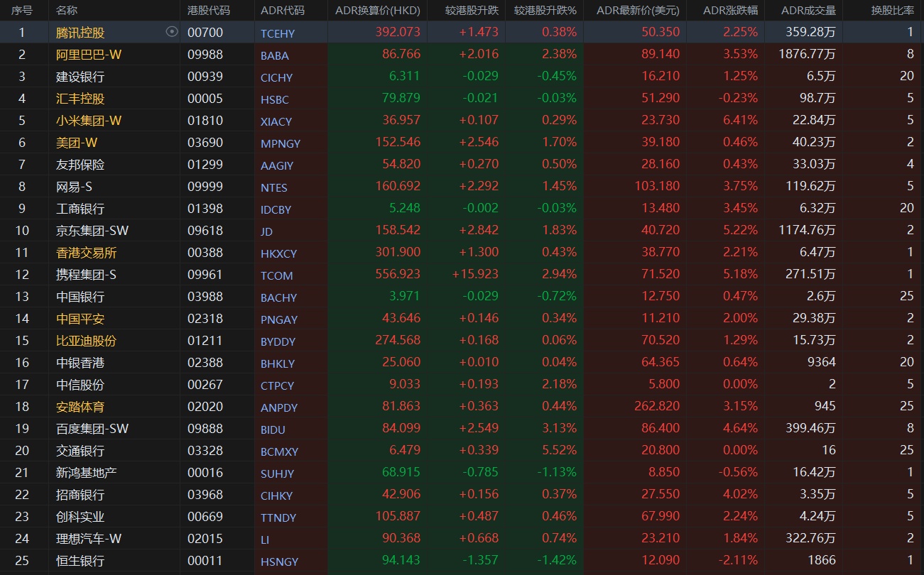This screenshot has width=924, height=575.
Task: Sort by the 名称 column header
Action: click(x=67, y=11)
